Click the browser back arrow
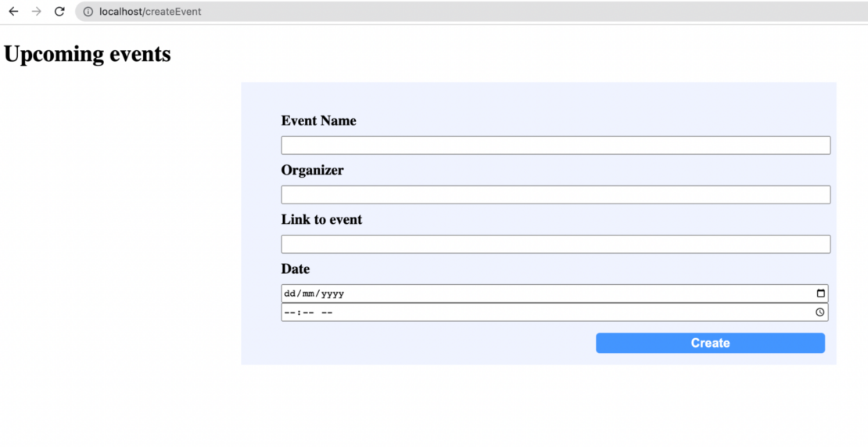Screen dimensions: 868x447 [13, 12]
